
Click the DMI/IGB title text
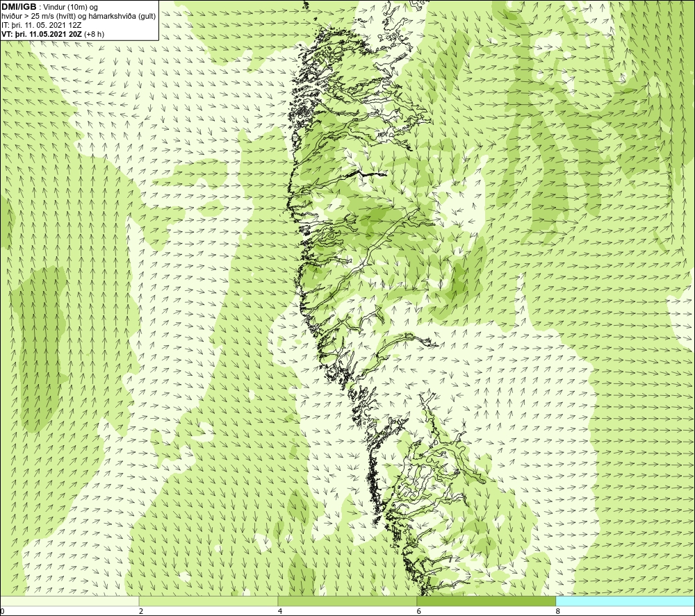tap(19, 7)
